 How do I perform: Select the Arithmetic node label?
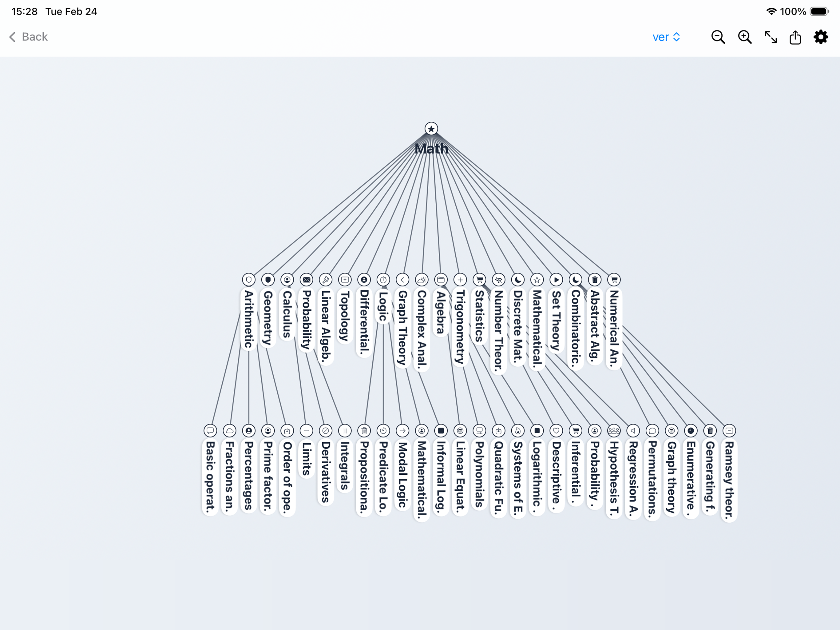(249, 319)
